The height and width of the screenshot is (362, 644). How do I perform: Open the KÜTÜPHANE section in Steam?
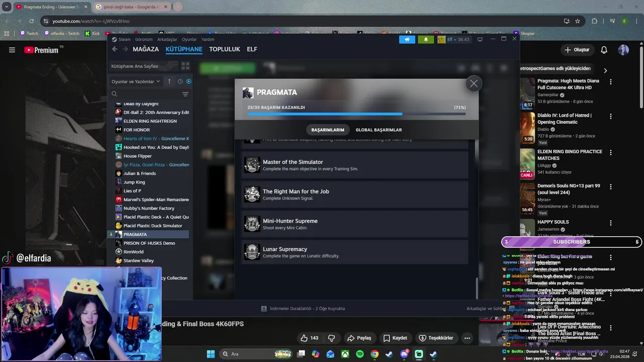coord(184,49)
